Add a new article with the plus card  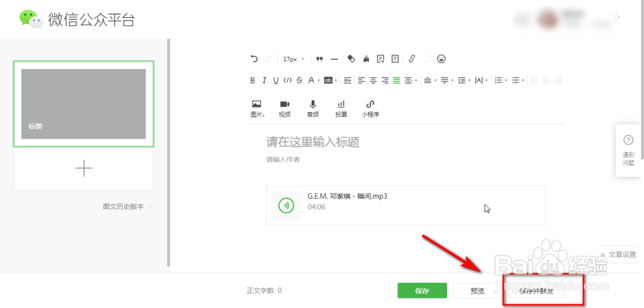pos(84,168)
